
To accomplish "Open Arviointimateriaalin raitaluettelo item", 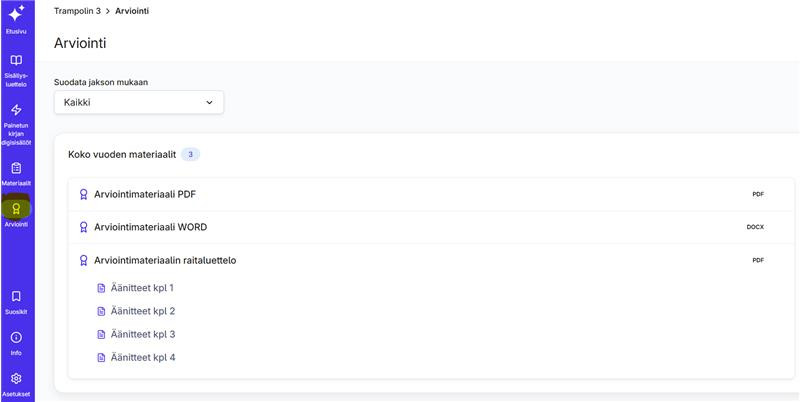I will (x=165, y=260).
